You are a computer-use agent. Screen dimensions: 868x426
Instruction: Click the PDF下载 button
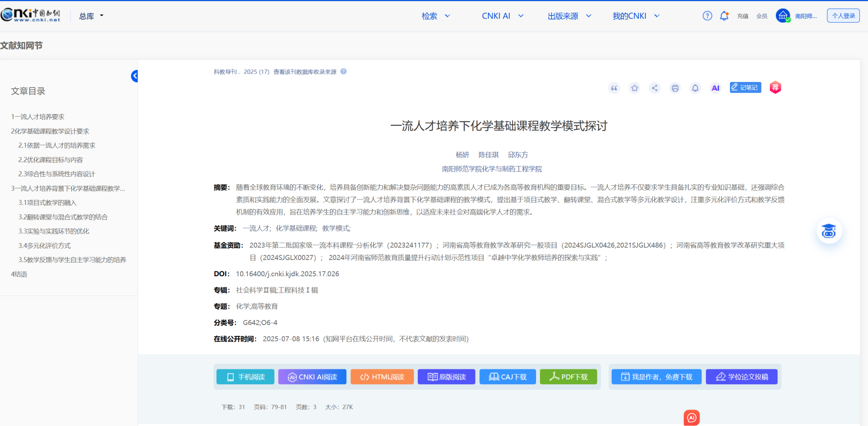(x=568, y=377)
